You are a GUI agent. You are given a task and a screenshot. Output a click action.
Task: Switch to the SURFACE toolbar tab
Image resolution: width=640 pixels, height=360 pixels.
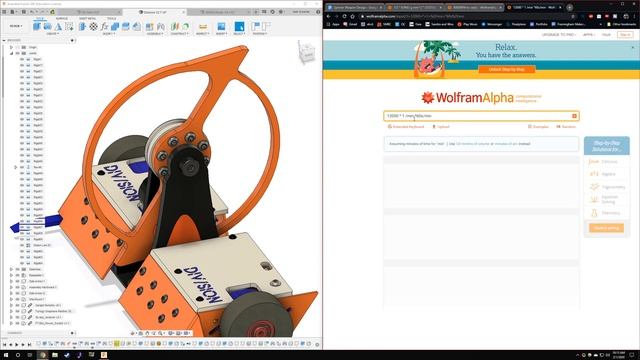(62, 18)
